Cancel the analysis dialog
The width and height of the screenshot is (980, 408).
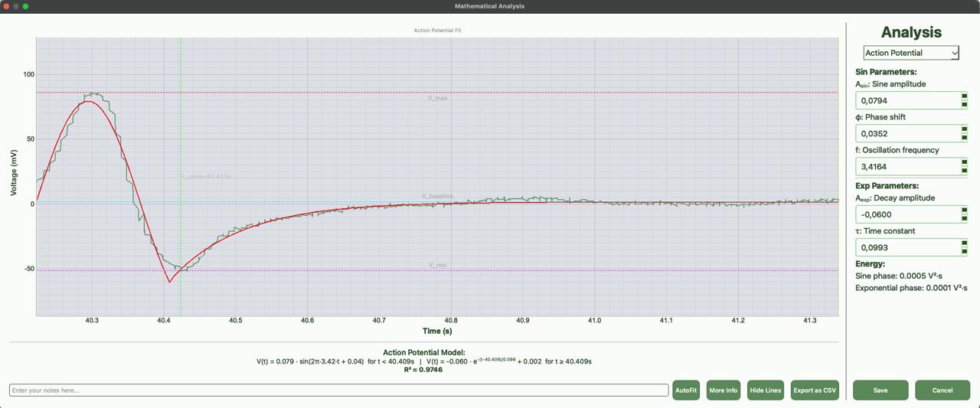tap(942, 390)
